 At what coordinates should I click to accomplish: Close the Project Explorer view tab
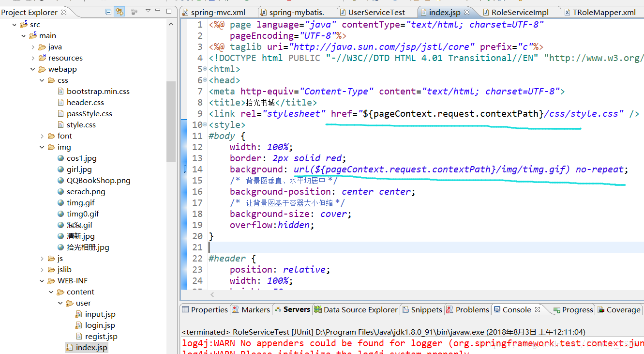[64, 12]
